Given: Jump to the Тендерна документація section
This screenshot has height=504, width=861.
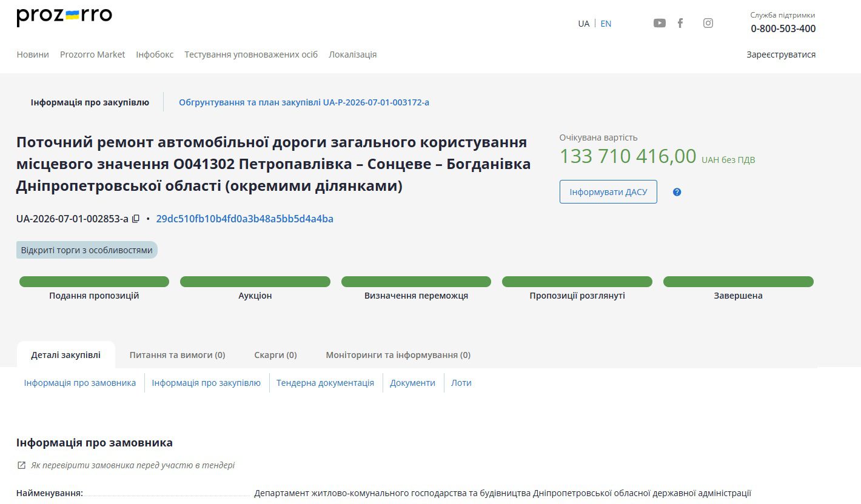Looking at the screenshot, I should tap(325, 383).
